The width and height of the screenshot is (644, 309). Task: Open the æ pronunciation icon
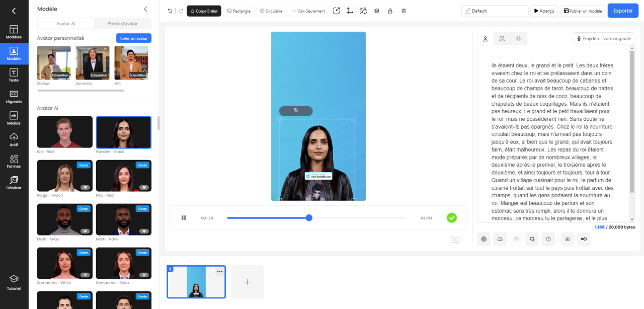[567, 239]
